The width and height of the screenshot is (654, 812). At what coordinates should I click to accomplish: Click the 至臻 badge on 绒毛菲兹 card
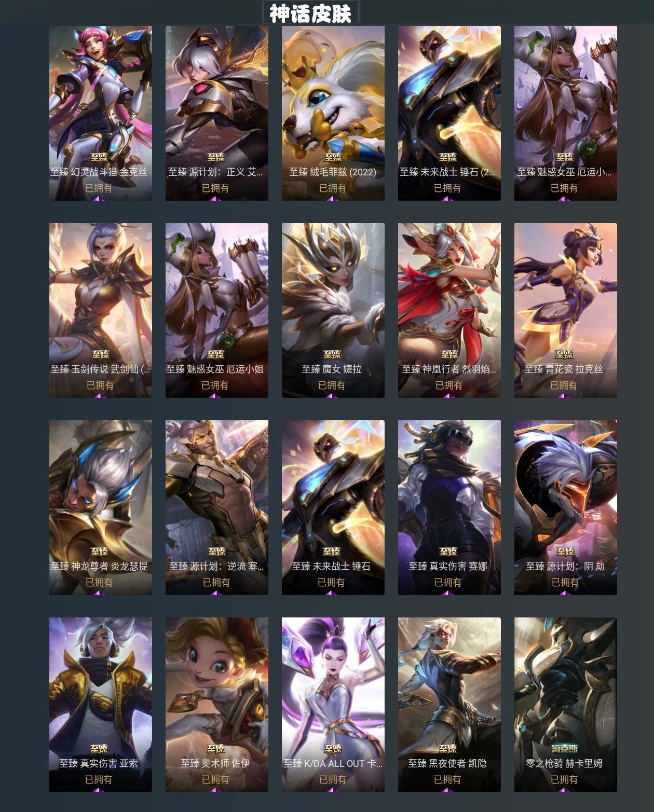pos(333,157)
